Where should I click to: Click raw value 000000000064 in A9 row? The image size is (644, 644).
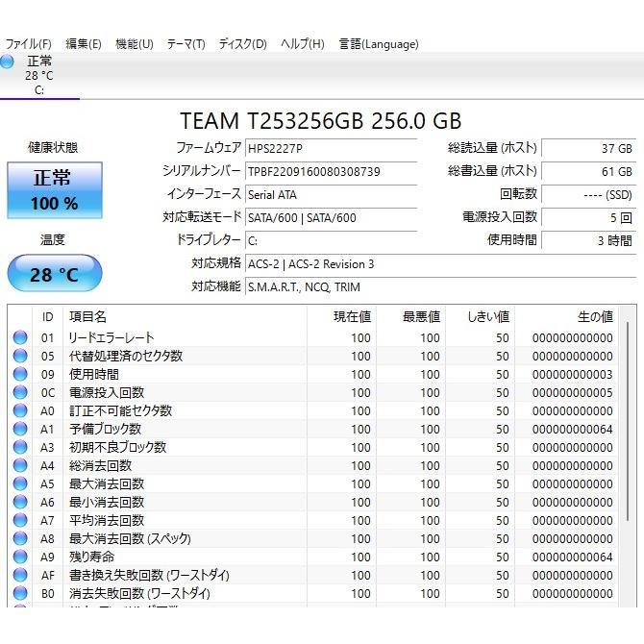573,557
